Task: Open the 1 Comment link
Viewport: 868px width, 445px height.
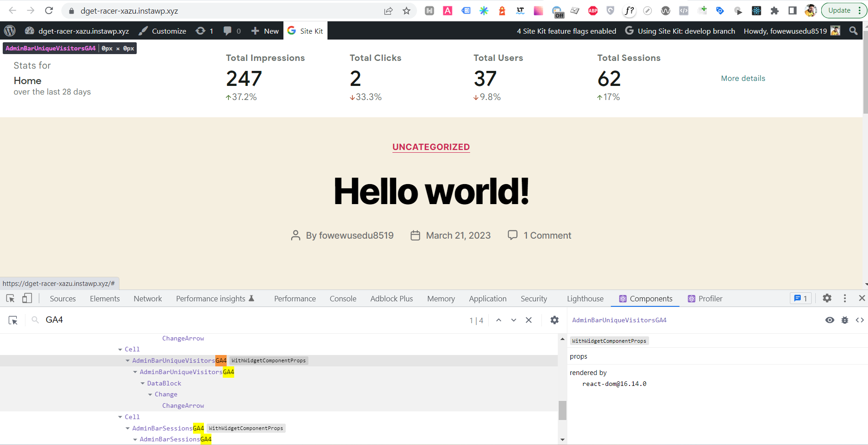Action: click(x=547, y=235)
